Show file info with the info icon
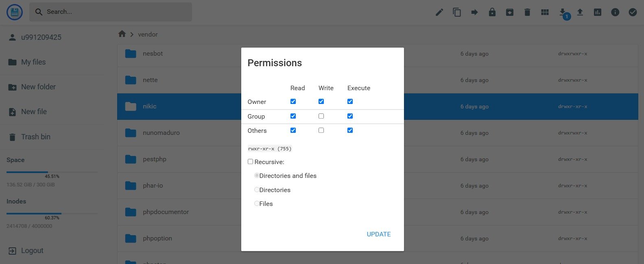The image size is (644, 264). [x=615, y=12]
